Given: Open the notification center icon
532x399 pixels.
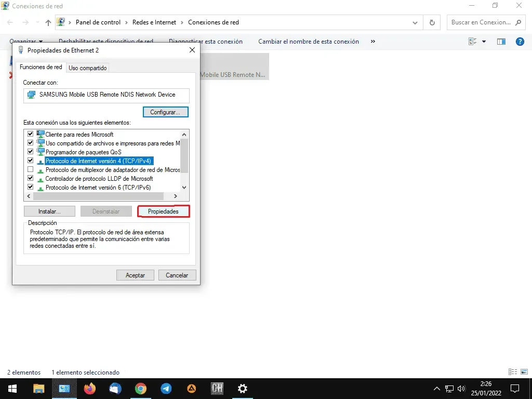Looking at the screenshot, I should tap(515, 389).
